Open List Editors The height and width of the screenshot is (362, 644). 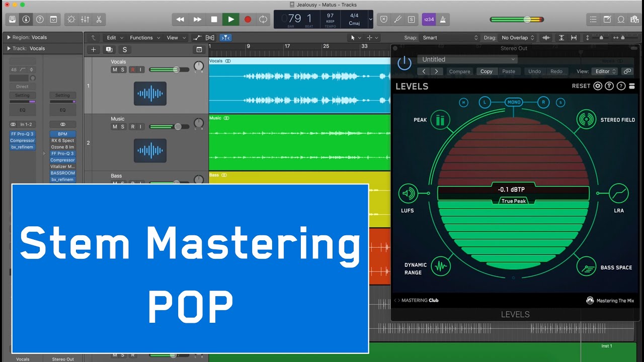pyautogui.click(x=593, y=19)
